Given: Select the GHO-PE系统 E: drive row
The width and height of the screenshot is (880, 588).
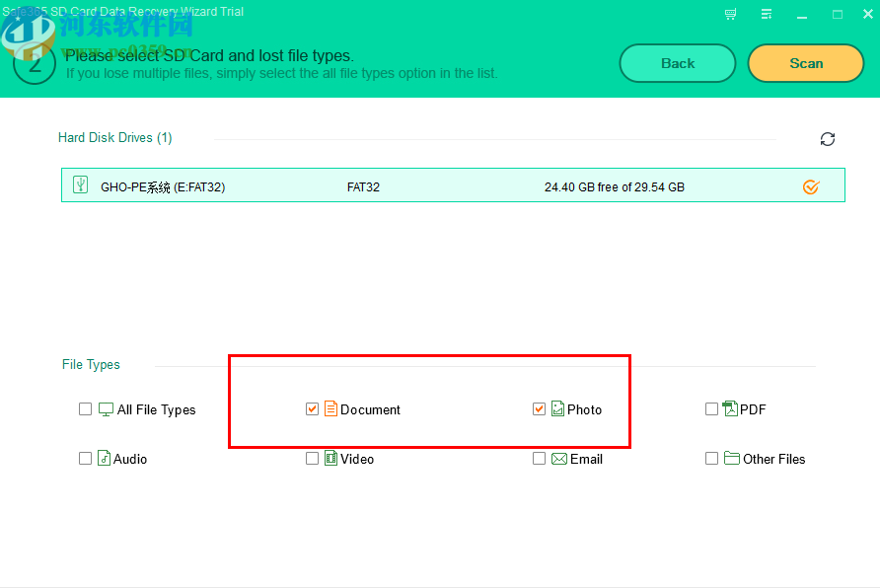Looking at the screenshot, I should [x=395, y=184].
